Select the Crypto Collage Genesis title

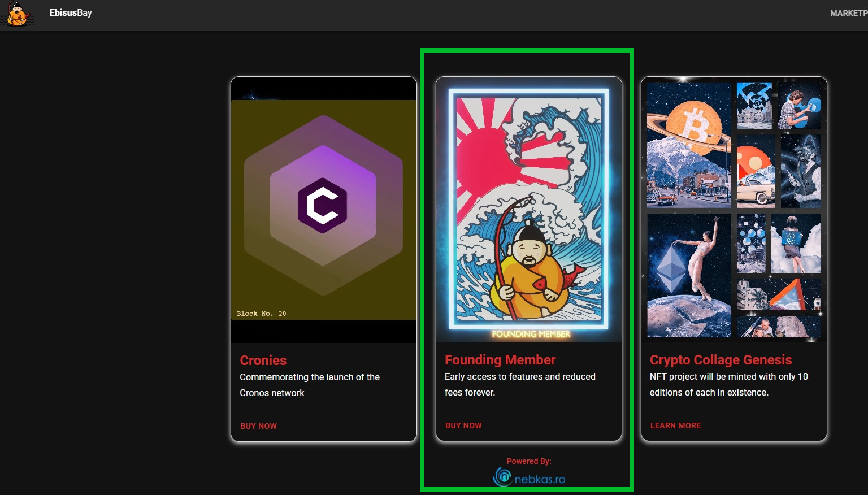coord(721,360)
